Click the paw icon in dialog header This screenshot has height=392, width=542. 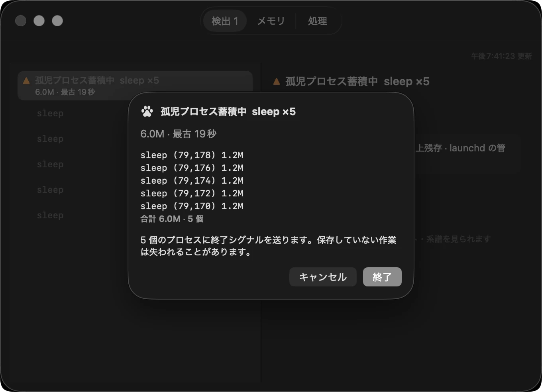[147, 112]
